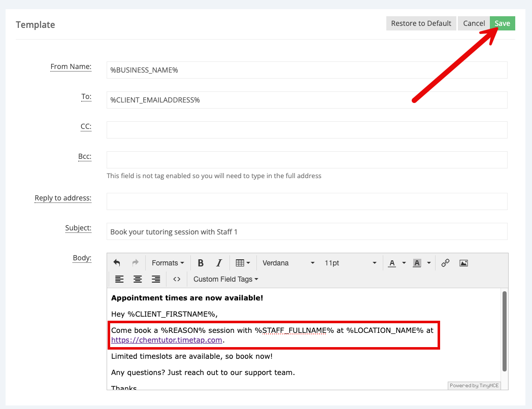Image resolution: width=532 pixels, height=409 pixels.
Task: Center align the text
Action: [x=138, y=279]
